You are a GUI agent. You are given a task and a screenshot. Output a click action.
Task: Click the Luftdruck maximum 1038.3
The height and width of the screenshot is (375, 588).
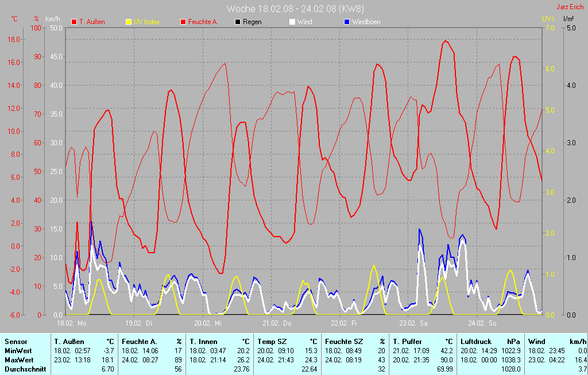pyautogui.click(x=511, y=359)
